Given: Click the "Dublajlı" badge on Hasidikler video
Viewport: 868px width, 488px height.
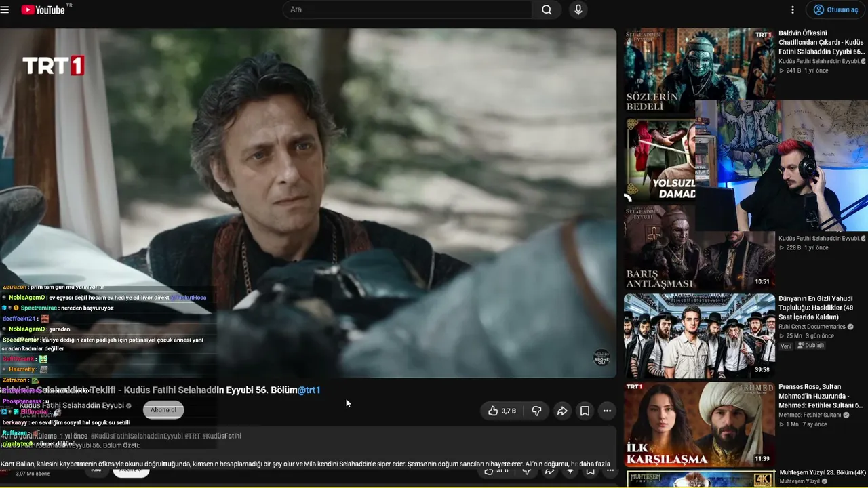Looking at the screenshot, I should coord(811,346).
